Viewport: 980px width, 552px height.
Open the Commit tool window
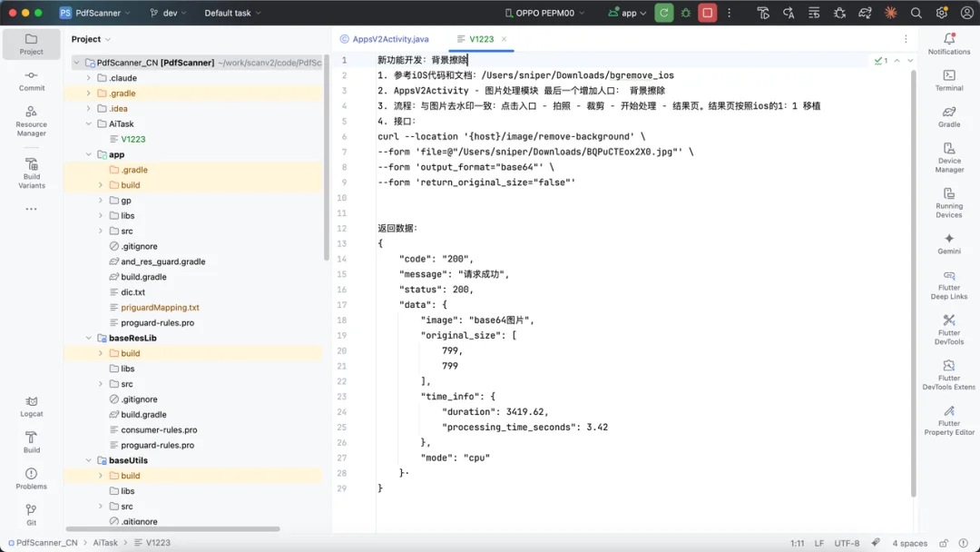(x=31, y=80)
